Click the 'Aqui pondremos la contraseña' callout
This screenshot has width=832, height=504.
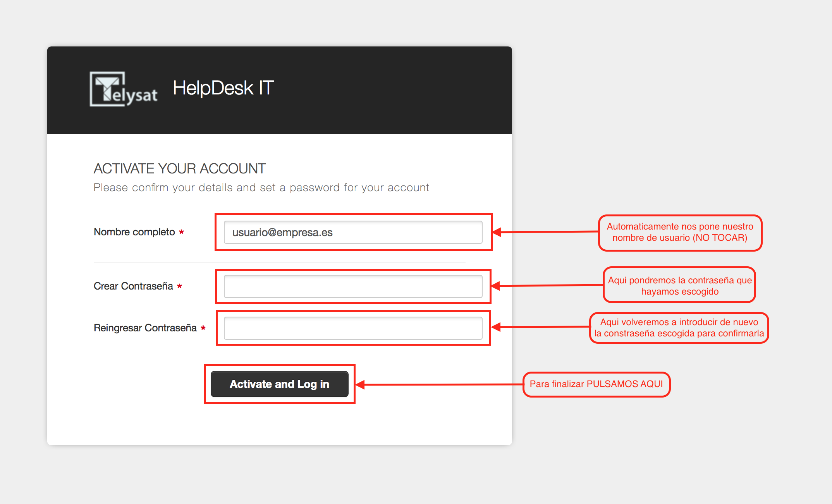(679, 286)
